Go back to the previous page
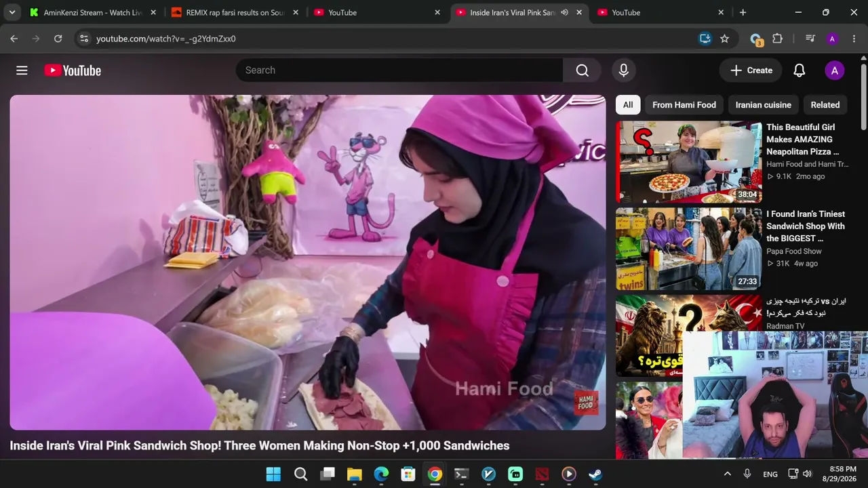The width and height of the screenshot is (868, 488). (x=14, y=39)
